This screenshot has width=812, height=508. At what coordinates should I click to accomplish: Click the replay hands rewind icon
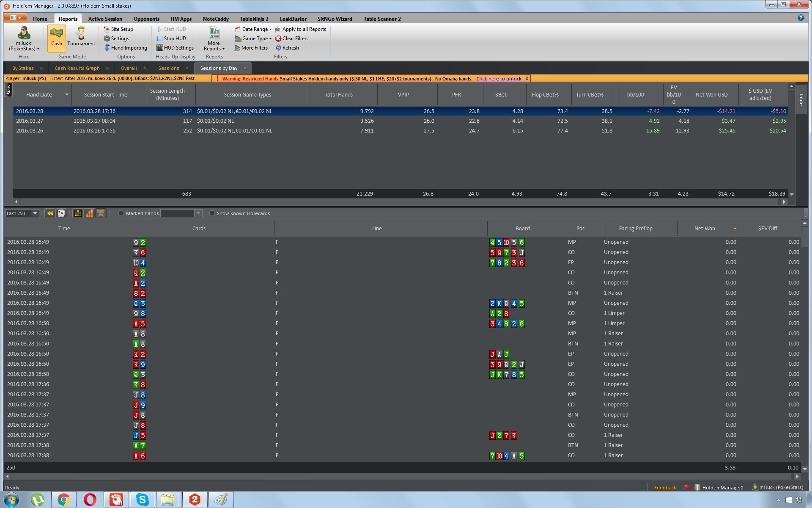(x=50, y=213)
